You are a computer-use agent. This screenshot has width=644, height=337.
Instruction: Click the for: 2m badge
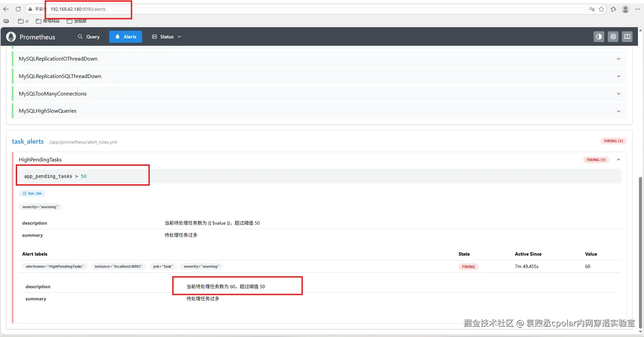32,193
